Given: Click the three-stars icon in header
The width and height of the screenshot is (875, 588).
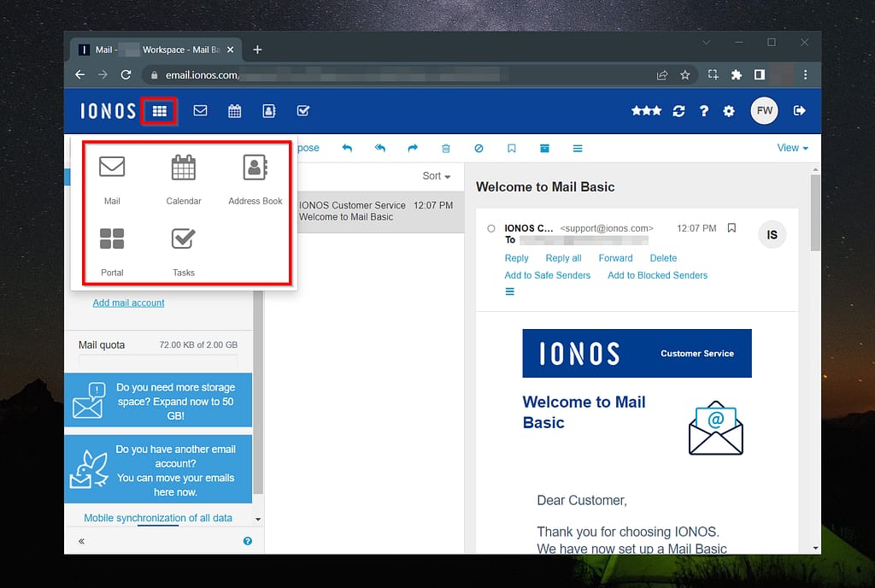Looking at the screenshot, I should click(646, 111).
